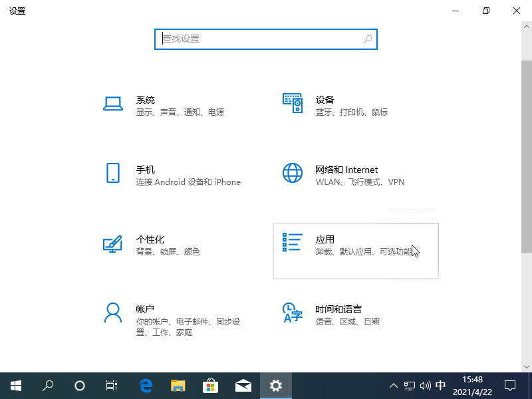The image size is (532, 399).
Task: Open the Devices (设备) keyboard icon
Action: click(x=293, y=103)
